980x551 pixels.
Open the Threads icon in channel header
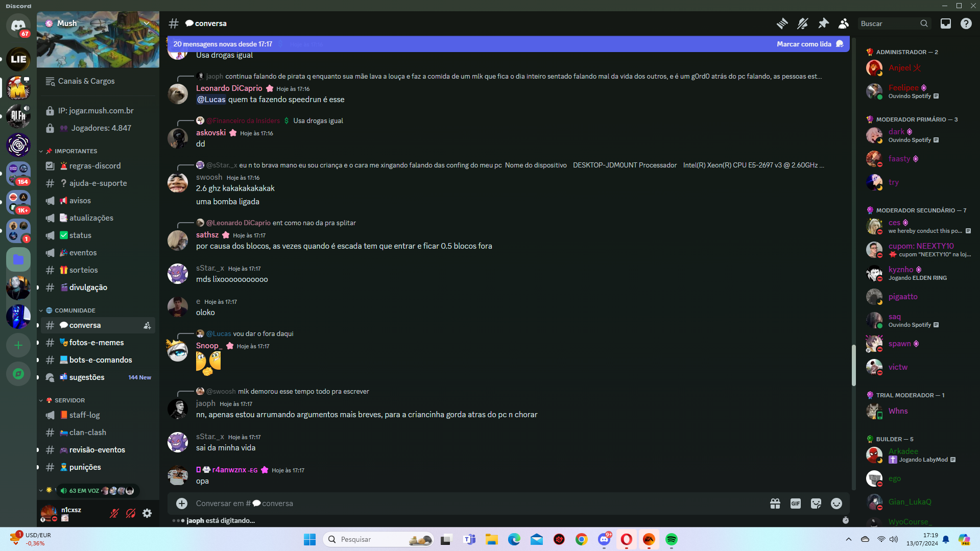tap(782, 23)
